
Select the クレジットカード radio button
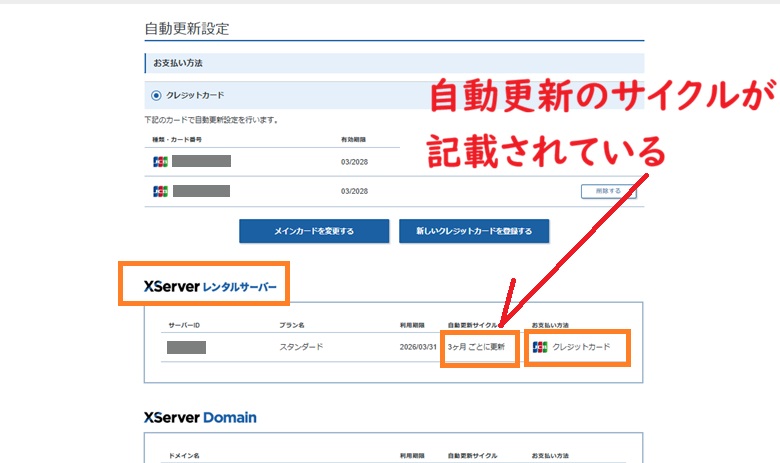pyautogui.click(x=156, y=95)
